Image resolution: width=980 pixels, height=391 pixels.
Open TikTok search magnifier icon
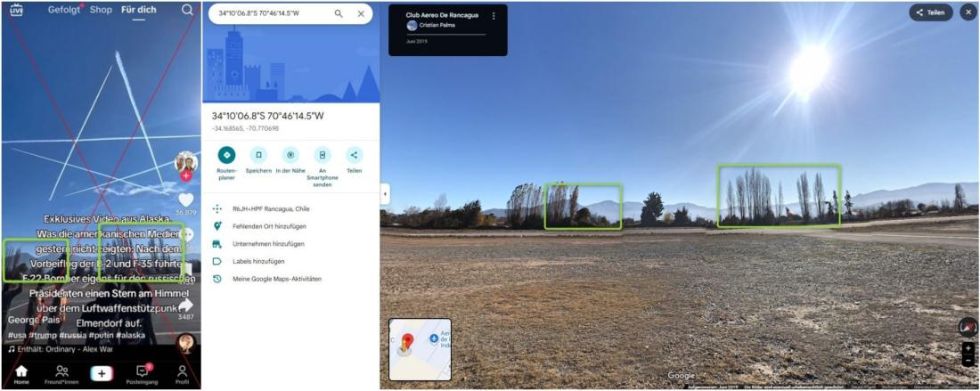pyautogui.click(x=187, y=10)
